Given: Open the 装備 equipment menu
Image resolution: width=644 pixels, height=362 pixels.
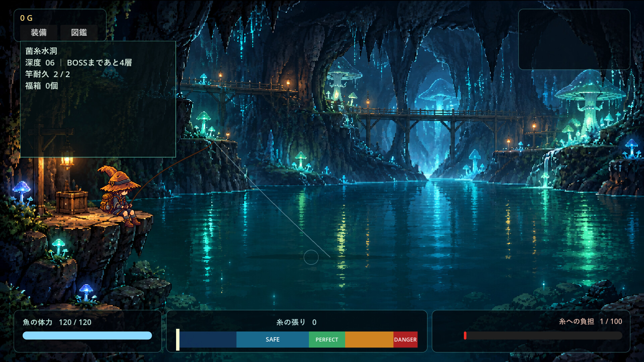Looking at the screenshot, I should click(x=39, y=33).
